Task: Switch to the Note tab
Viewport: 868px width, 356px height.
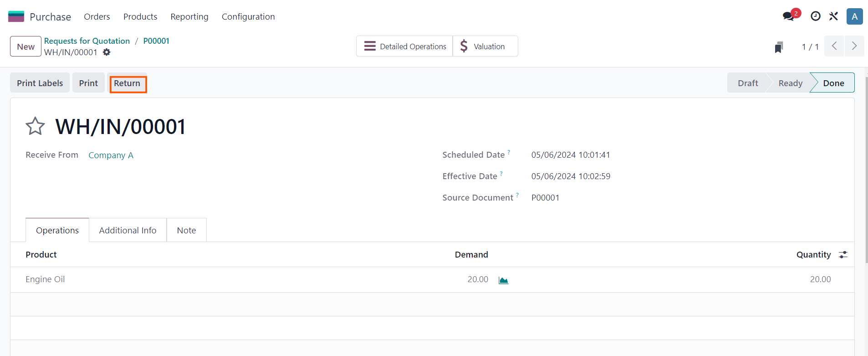Action: pyautogui.click(x=186, y=230)
